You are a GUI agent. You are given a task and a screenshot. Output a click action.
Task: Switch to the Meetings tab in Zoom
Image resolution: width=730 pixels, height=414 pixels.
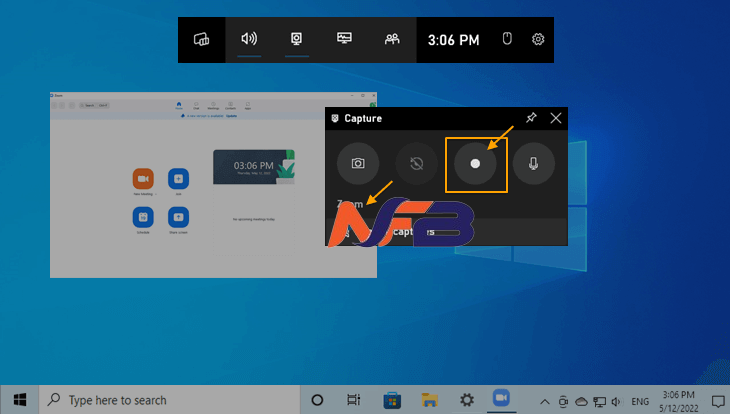pyautogui.click(x=213, y=104)
